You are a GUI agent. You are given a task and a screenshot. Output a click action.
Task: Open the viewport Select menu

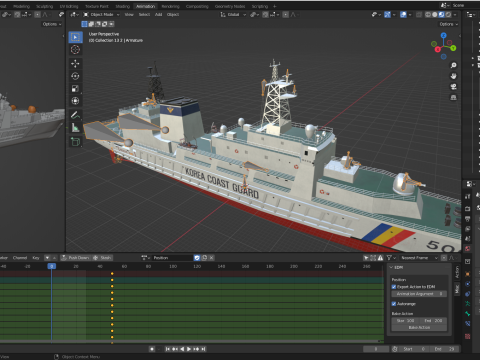(144, 15)
